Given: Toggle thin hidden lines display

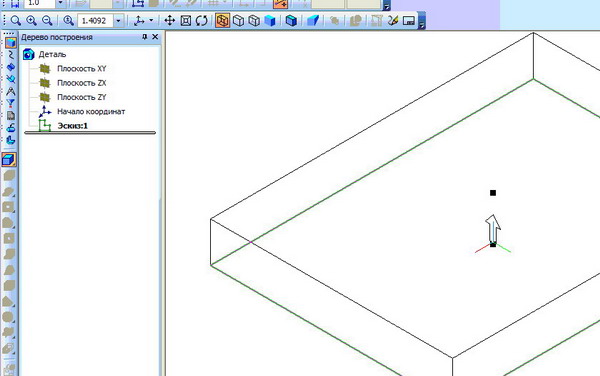Looking at the screenshot, I should tap(254, 21).
